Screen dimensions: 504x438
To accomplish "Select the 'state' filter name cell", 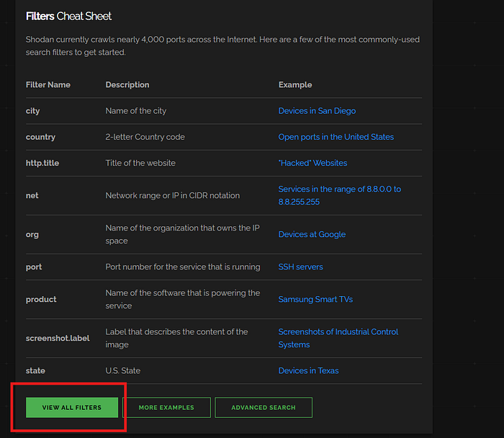I will (x=35, y=371).
